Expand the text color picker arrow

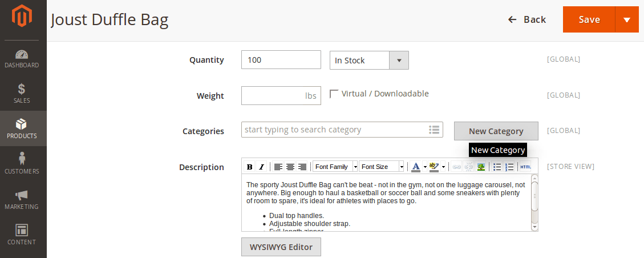(425, 167)
